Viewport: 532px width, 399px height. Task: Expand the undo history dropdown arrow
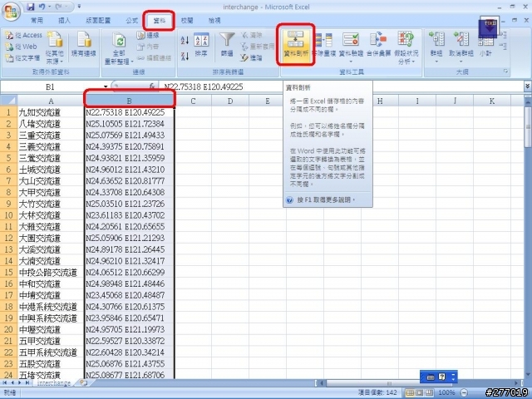50,7
